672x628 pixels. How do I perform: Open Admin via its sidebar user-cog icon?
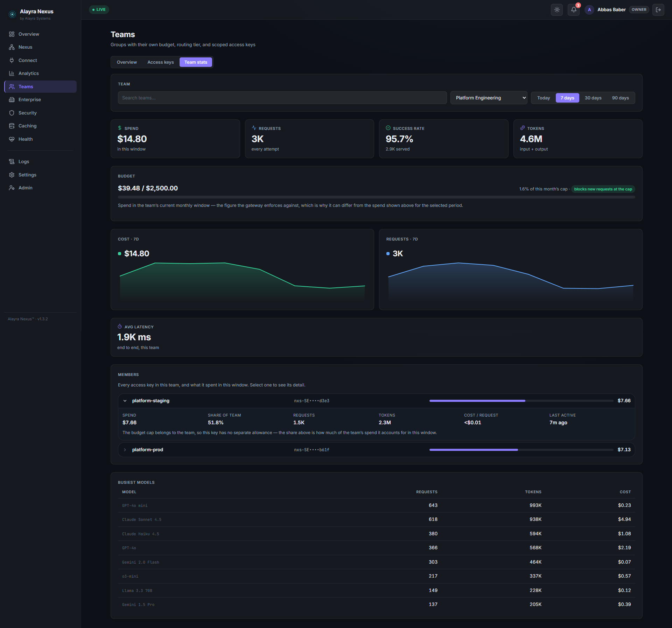coord(12,188)
